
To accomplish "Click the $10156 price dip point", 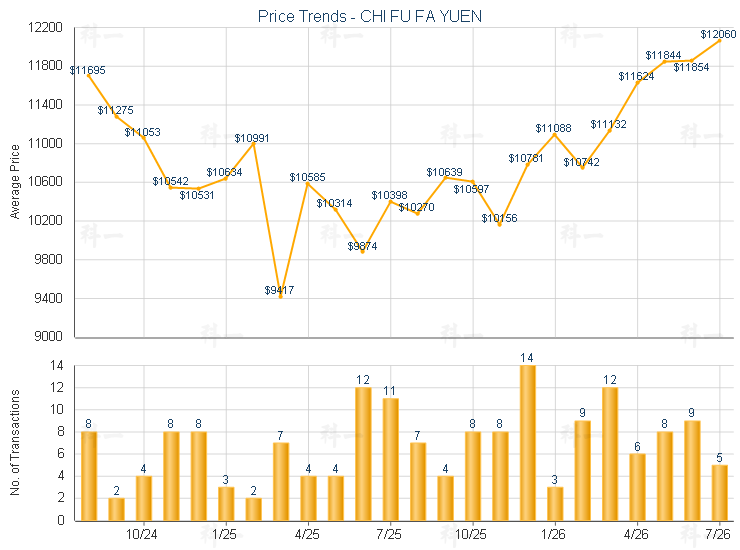I will coord(500,225).
